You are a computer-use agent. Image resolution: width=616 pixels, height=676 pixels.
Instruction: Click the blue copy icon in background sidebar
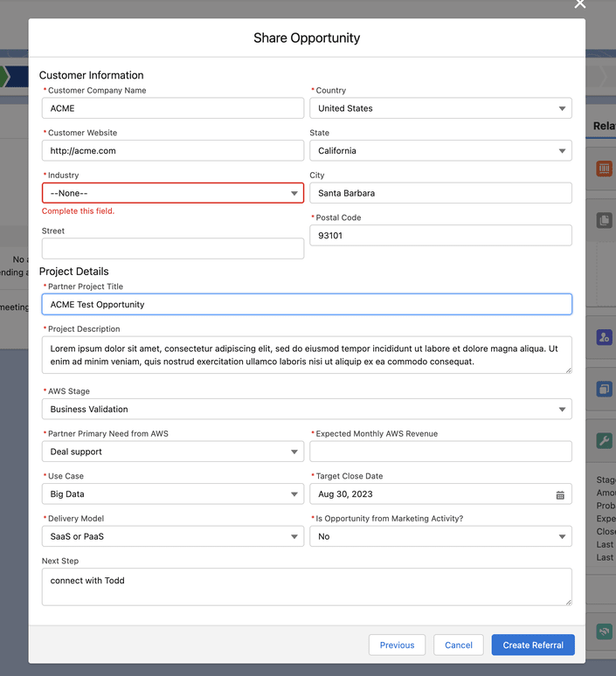point(604,389)
